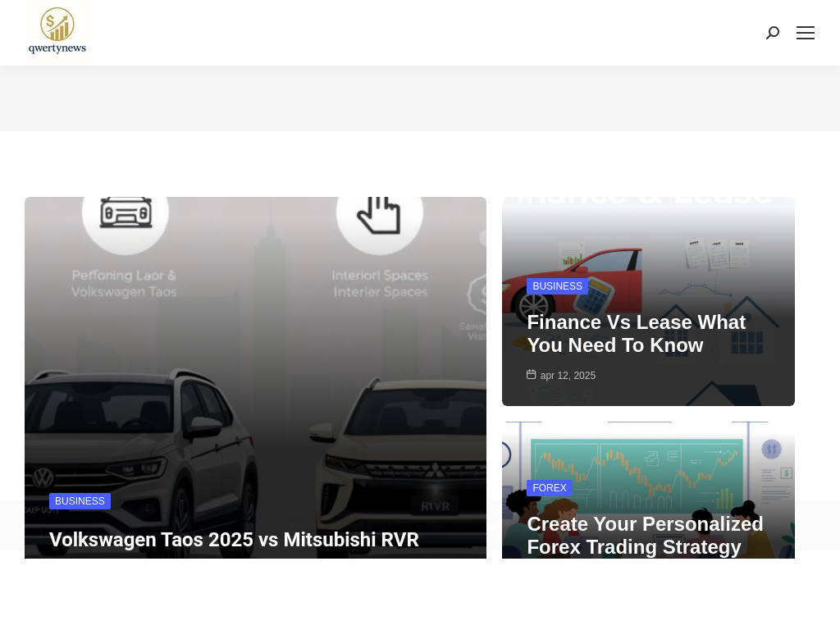Open Create Your Personalized Forex Trading Strategy
Screen dimensions: 840x630
coord(645,535)
